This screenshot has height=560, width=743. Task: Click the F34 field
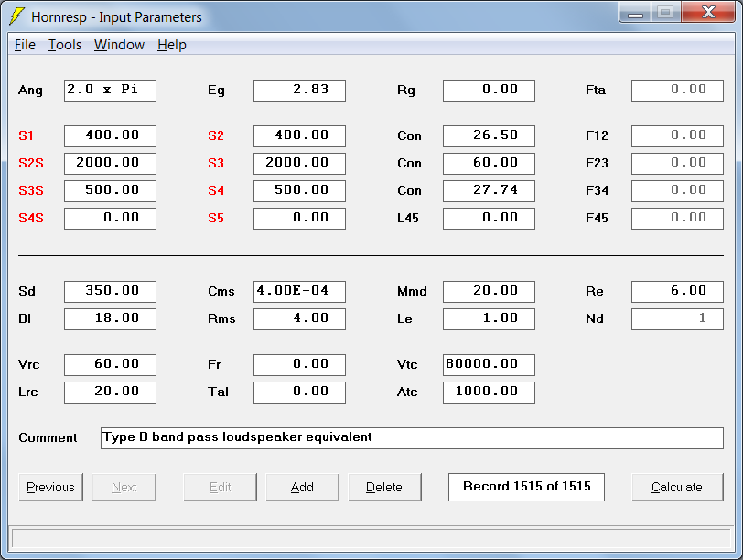pyautogui.click(x=678, y=191)
